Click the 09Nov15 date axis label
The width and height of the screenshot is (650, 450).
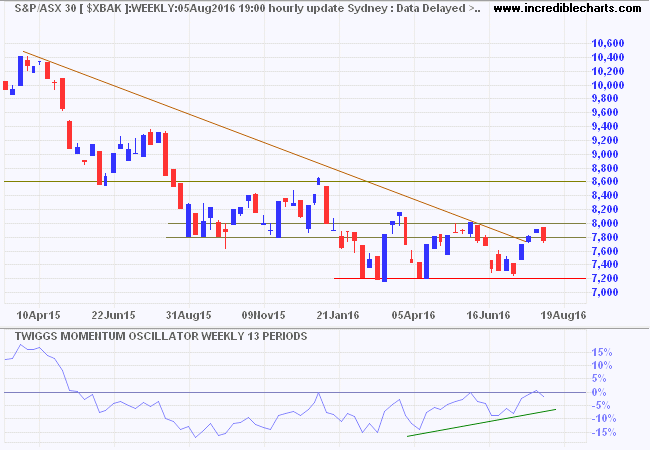[x=264, y=315]
